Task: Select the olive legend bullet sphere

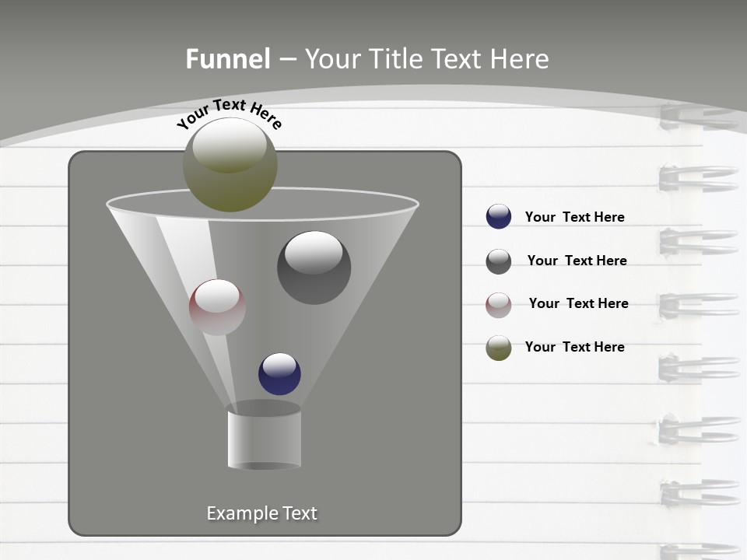Action: (x=499, y=348)
